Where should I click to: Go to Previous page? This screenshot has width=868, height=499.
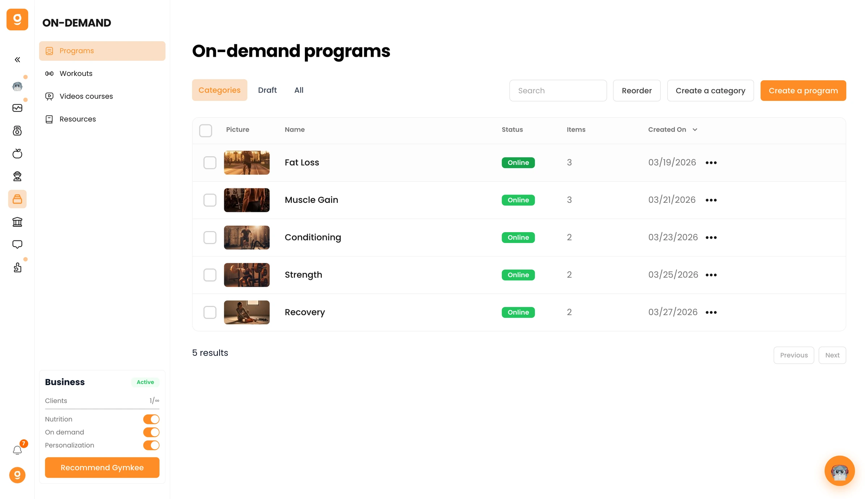tap(794, 355)
